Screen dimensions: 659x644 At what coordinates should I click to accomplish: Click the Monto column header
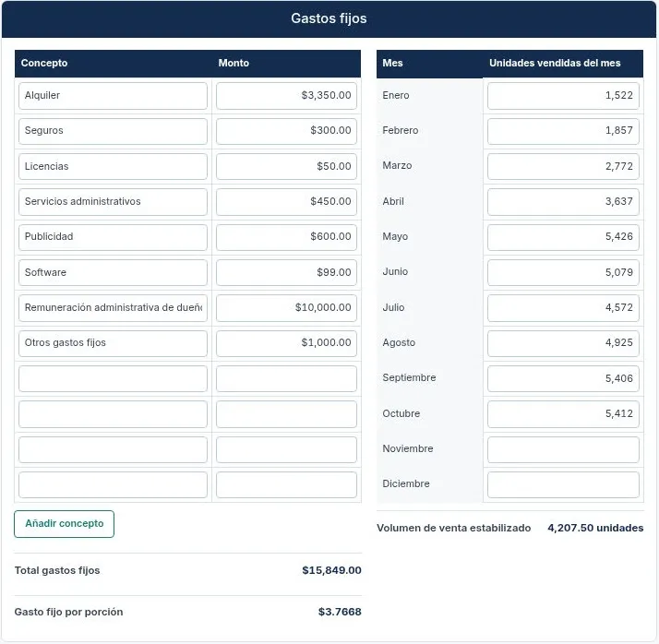point(234,63)
